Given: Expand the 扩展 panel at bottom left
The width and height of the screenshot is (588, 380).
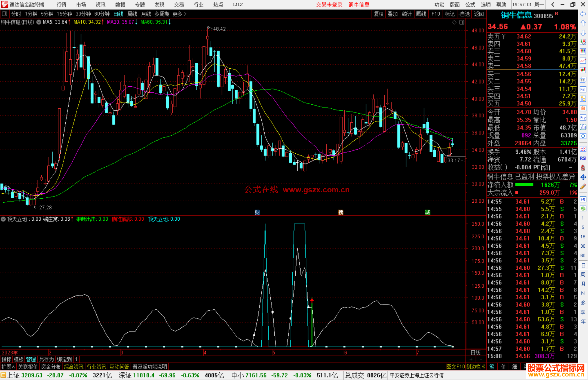Looking at the screenshot, I should click(8, 367).
